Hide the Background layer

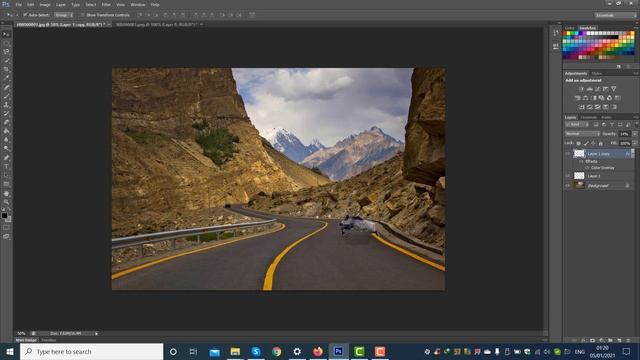(567, 186)
